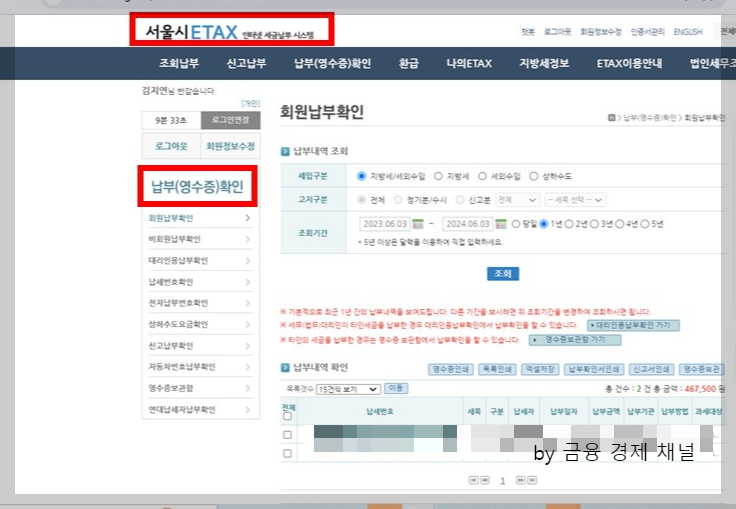
Task: Select the 당일 period radio button
Action: 516,224
